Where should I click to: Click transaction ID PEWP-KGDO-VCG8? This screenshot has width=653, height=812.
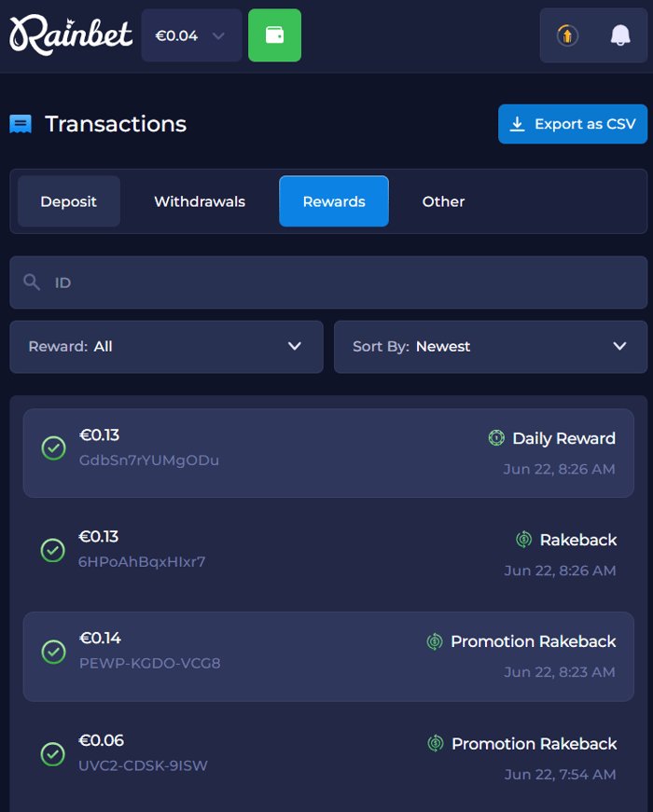(x=150, y=663)
